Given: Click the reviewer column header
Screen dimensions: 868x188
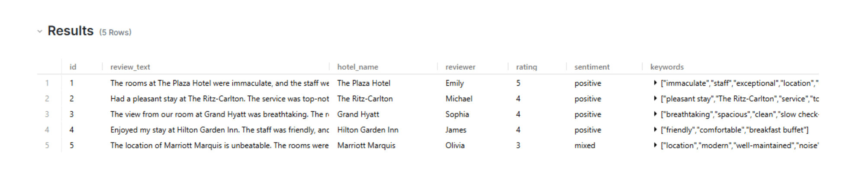Looking at the screenshot, I should click(x=460, y=67).
